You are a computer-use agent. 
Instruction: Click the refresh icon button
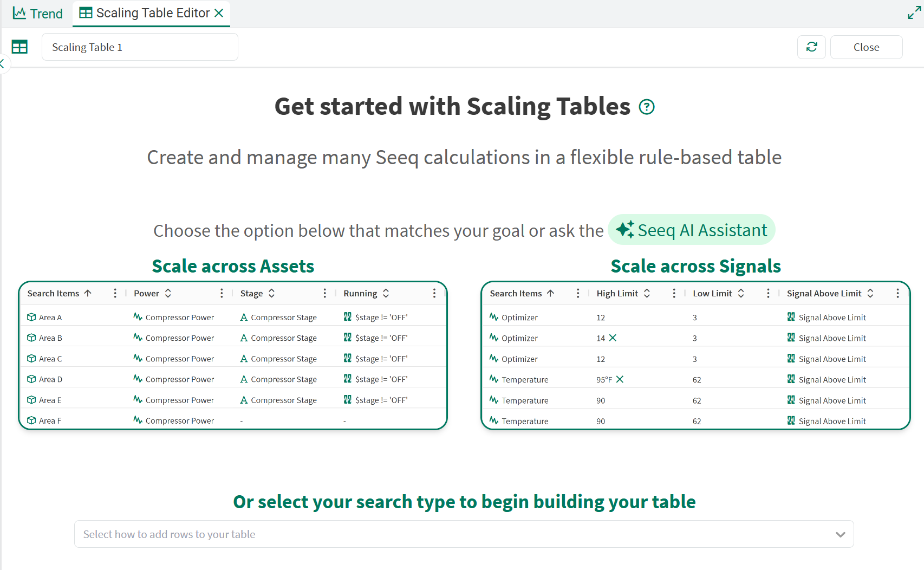pyautogui.click(x=811, y=47)
